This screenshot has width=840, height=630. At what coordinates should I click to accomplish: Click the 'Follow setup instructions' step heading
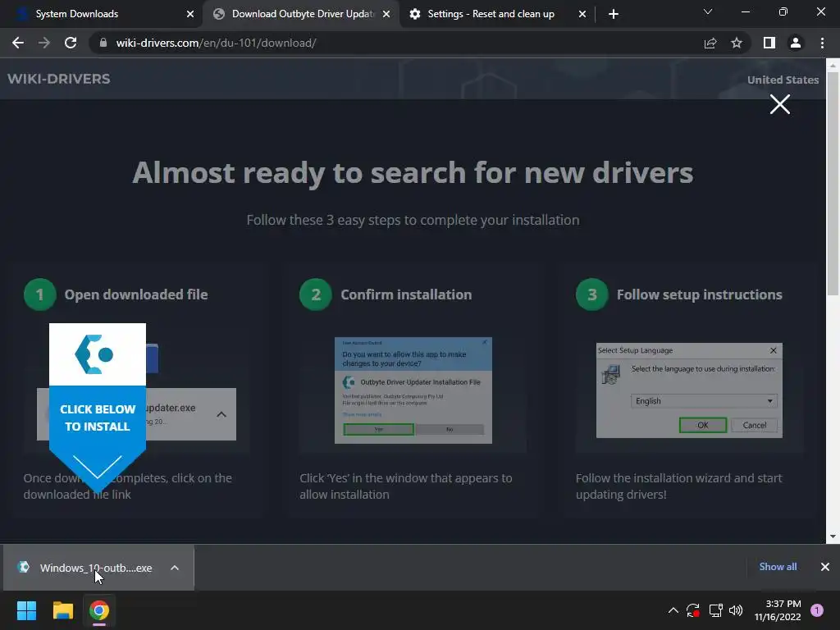click(x=699, y=294)
